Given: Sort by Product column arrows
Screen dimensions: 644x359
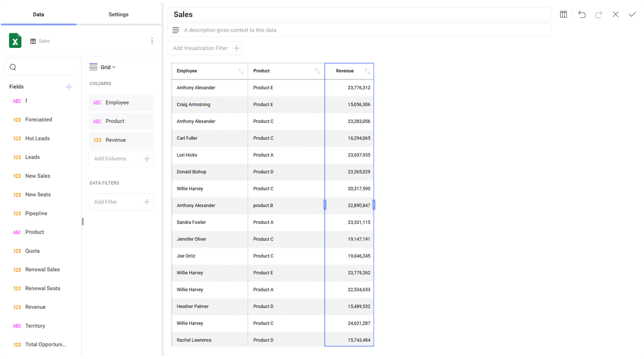Looking at the screenshot, I should (317, 71).
